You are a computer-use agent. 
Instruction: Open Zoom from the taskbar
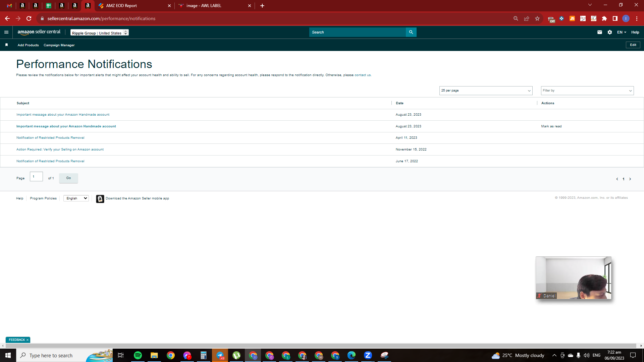[x=368, y=355]
